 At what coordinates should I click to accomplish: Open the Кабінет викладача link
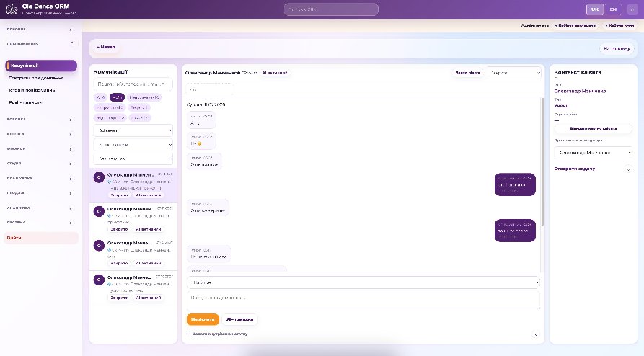tap(575, 25)
